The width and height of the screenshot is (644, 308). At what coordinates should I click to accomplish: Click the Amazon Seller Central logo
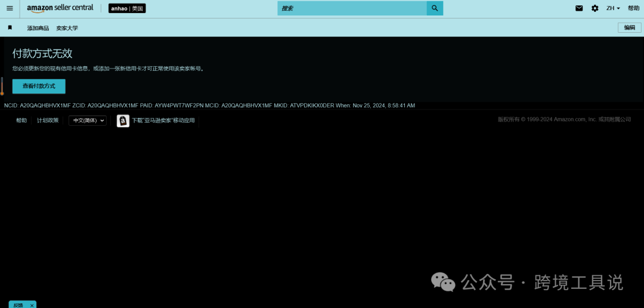60,8
